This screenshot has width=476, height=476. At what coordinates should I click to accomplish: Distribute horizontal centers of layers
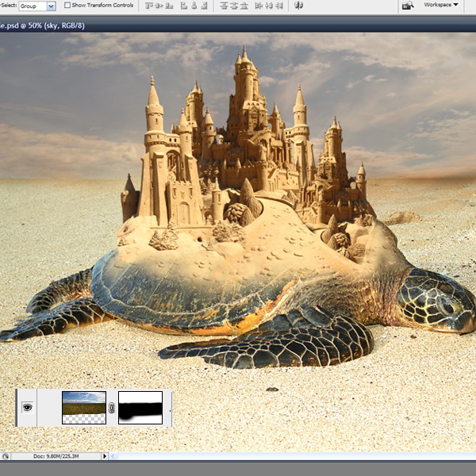269,6
